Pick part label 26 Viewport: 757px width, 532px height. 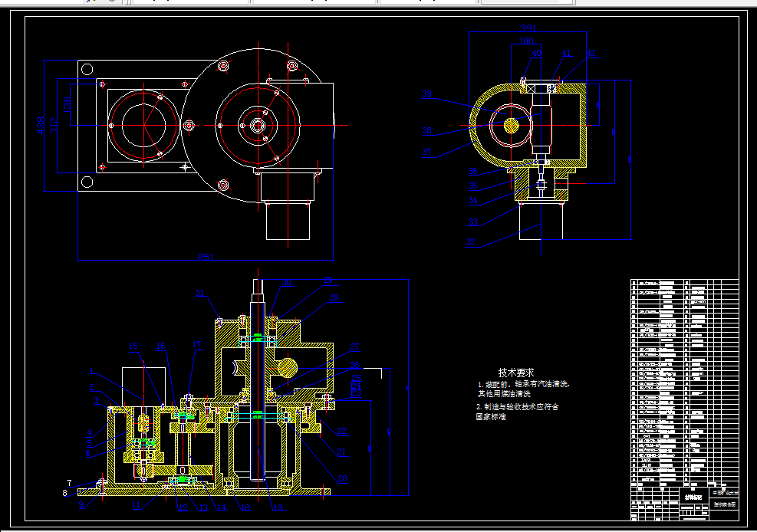click(x=355, y=365)
